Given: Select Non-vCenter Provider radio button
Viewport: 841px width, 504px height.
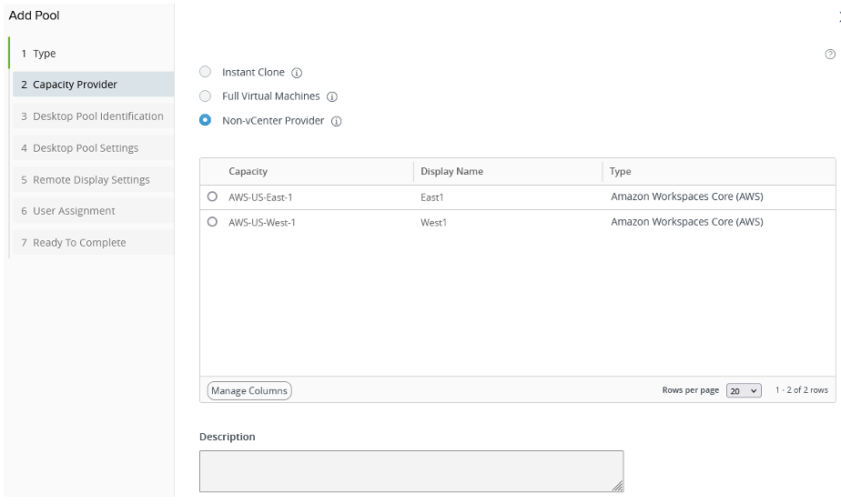Looking at the screenshot, I should click(x=206, y=120).
